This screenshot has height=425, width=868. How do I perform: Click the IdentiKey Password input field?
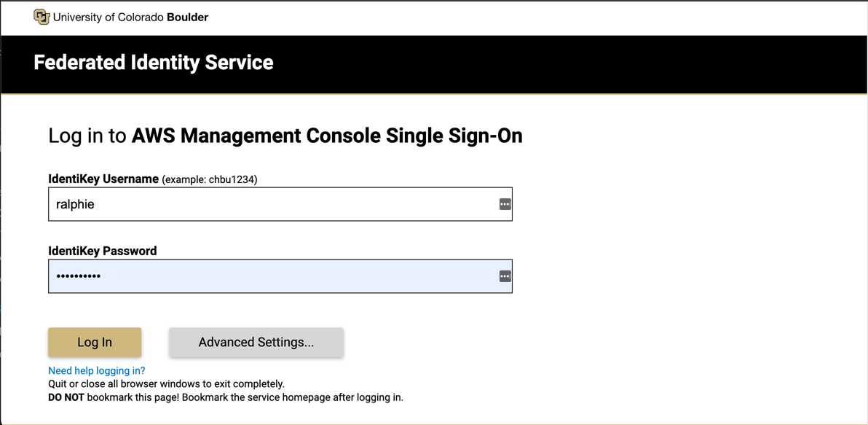click(280, 276)
